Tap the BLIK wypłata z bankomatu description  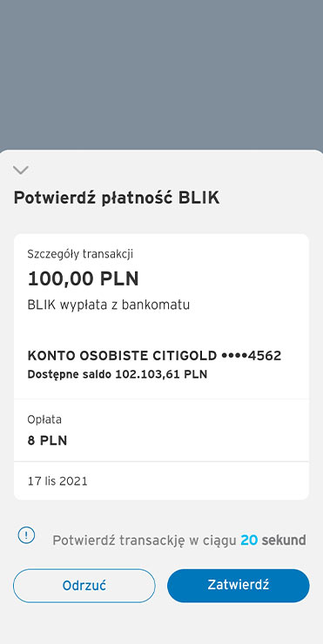coord(109,305)
